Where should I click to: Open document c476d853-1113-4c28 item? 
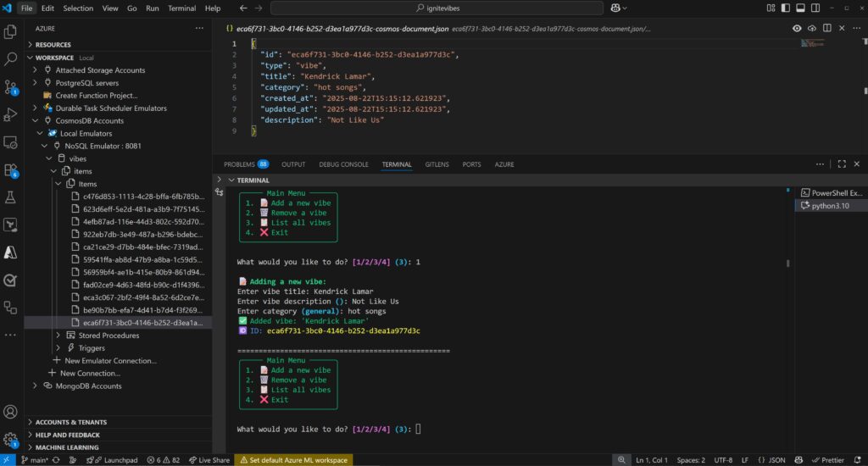[142, 197]
